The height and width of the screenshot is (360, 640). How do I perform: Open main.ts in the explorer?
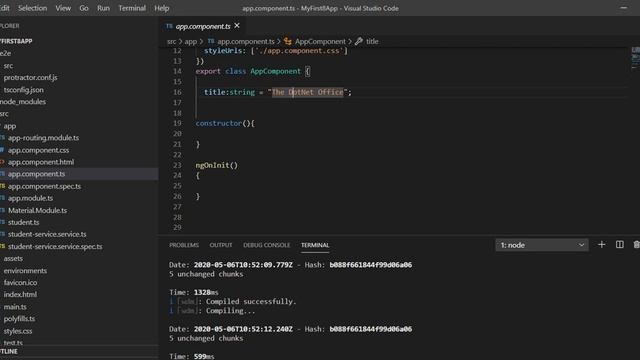[15, 307]
